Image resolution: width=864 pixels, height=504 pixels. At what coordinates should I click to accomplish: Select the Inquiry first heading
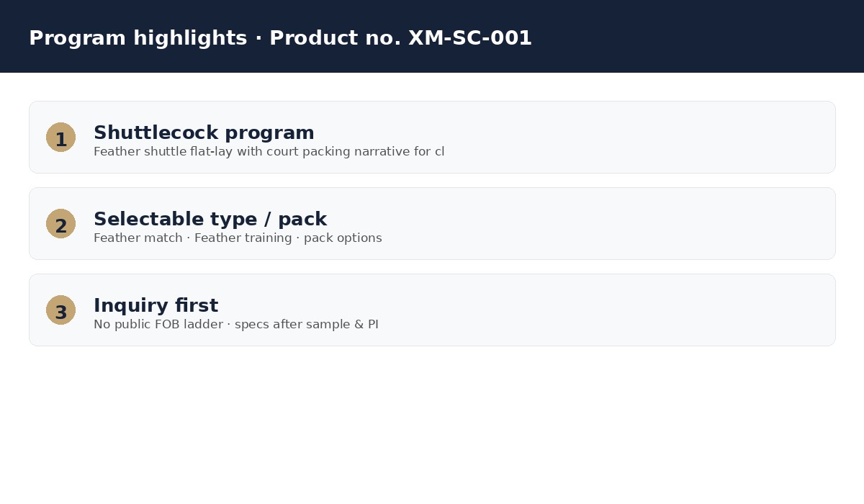(x=156, y=306)
